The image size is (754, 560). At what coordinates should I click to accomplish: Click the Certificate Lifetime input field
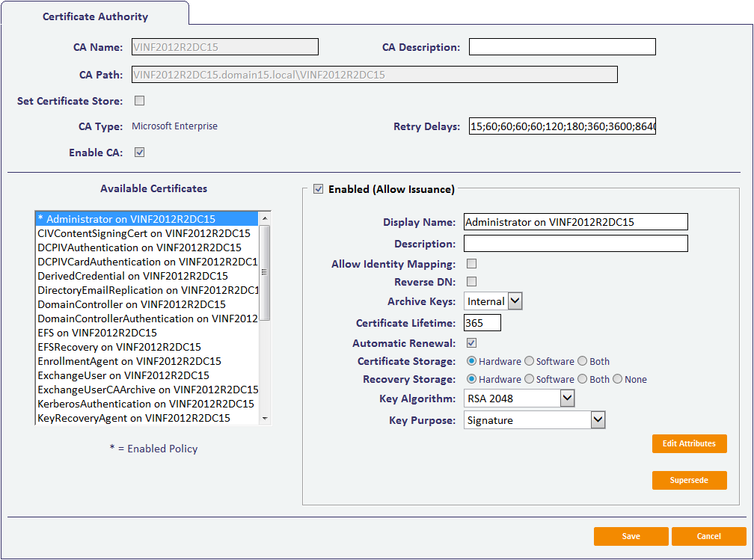pos(482,323)
